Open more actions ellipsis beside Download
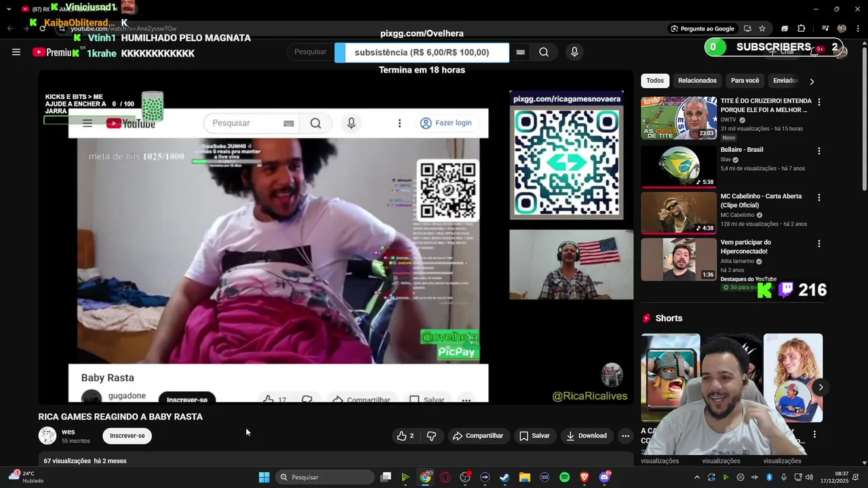 [625, 436]
